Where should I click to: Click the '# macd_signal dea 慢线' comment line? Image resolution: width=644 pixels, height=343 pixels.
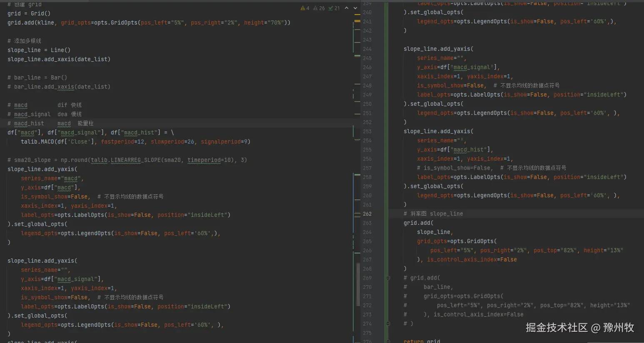point(45,114)
